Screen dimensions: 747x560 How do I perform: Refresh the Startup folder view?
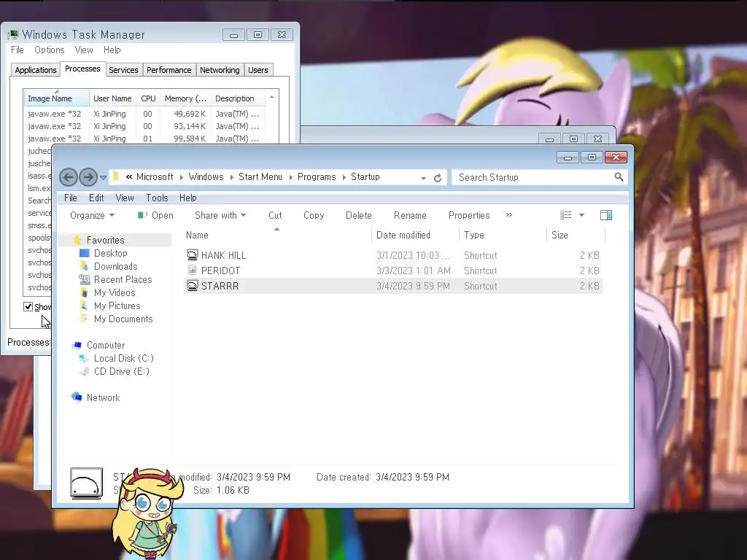tap(438, 178)
